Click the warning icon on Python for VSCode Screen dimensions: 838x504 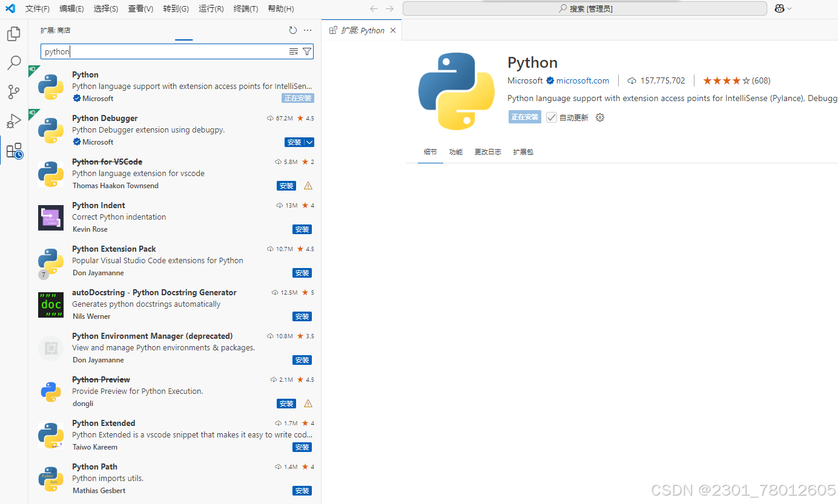(x=308, y=186)
